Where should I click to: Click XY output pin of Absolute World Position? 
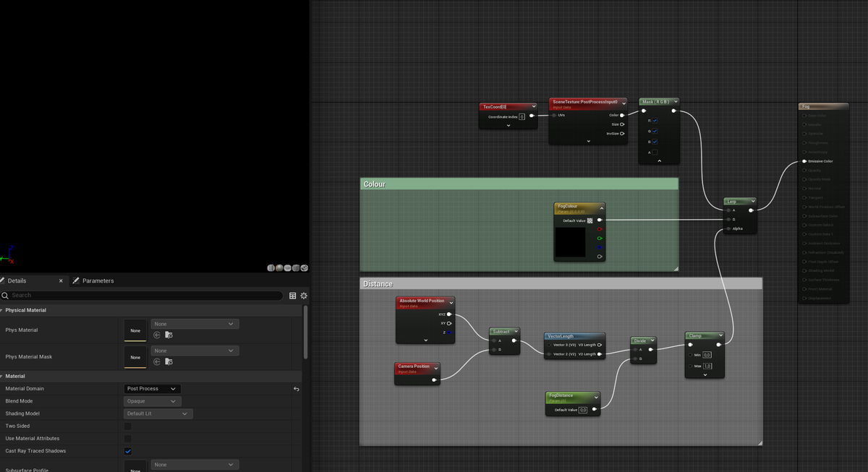449,323
